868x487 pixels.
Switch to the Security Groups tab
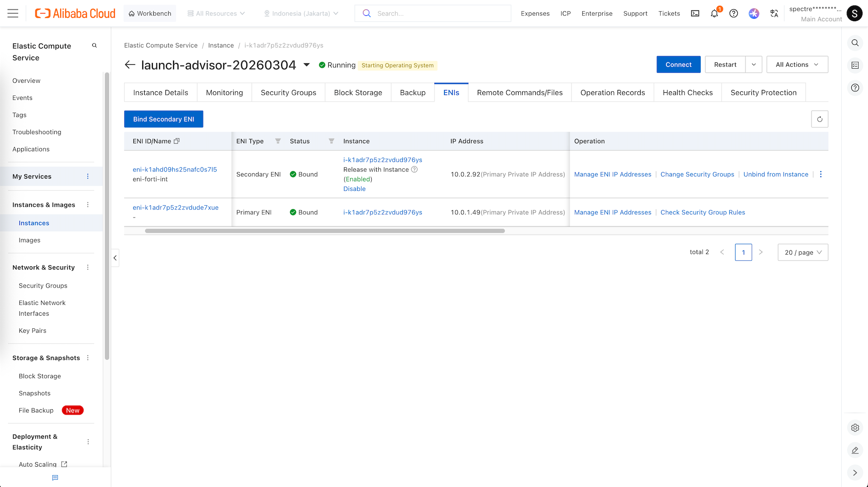tap(288, 93)
